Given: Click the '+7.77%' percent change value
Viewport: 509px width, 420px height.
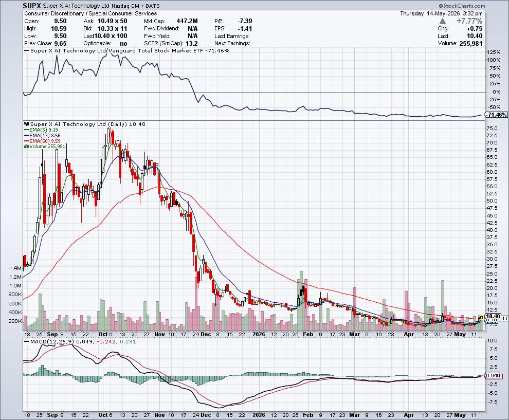Looking at the screenshot, I should [469, 21].
